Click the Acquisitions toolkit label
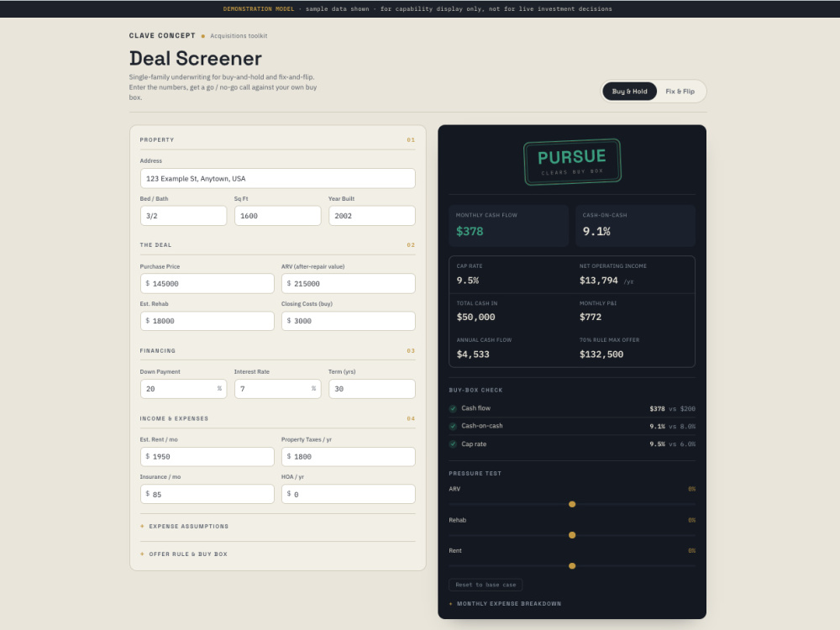Viewport: 840px width, 630px height. coord(239,36)
